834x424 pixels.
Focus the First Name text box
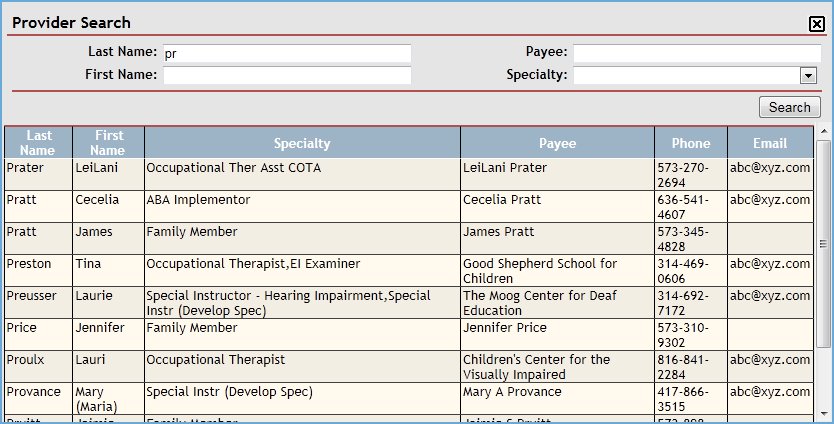tap(287, 75)
